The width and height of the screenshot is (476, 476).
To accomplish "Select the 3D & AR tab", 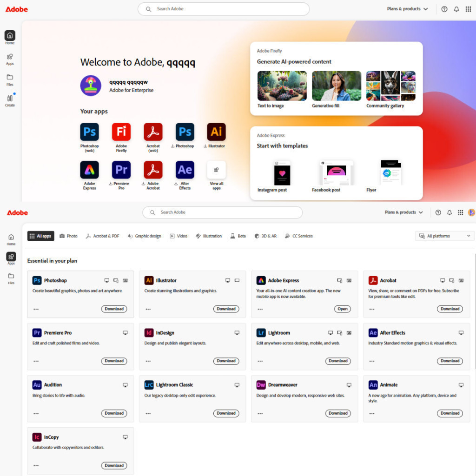I will tap(265, 236).
